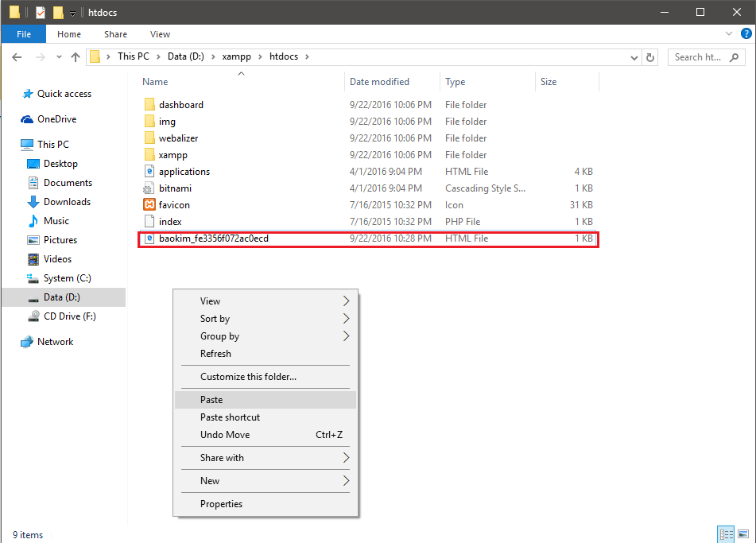Choose Properties from context menu
This screenshot has height=543, width=756.
click(266, 504)
